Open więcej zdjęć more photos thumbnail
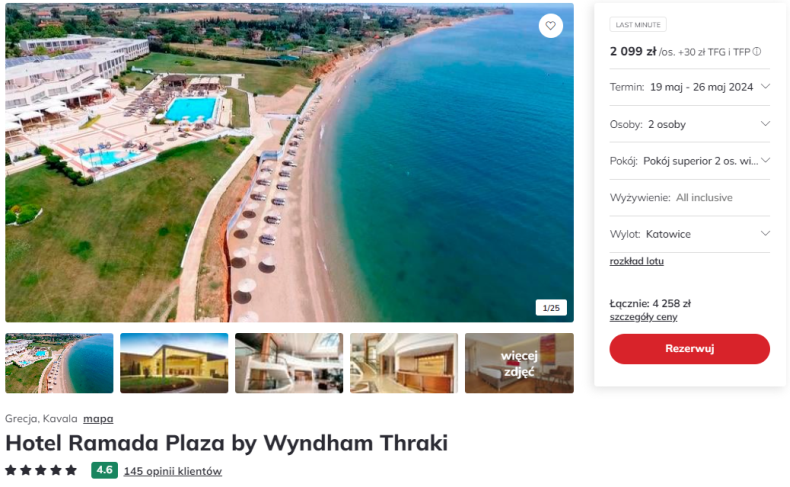The height and width of the screenshot is (487, 790). [519, 363]
